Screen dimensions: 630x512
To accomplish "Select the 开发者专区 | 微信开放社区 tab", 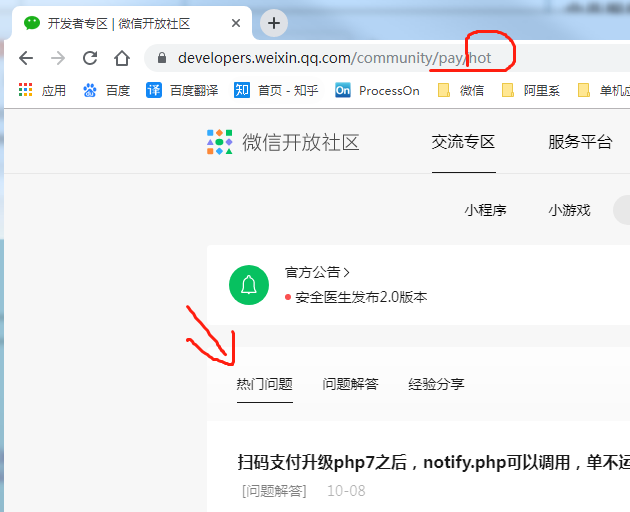I will 132,23.
